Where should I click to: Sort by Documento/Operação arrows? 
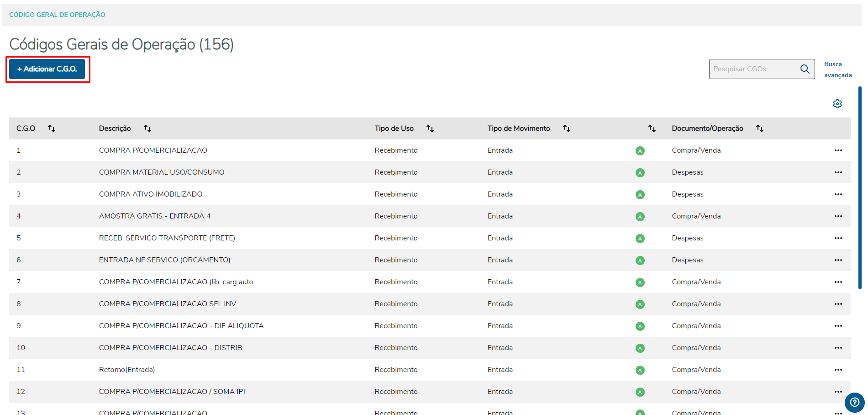(760, 128)
